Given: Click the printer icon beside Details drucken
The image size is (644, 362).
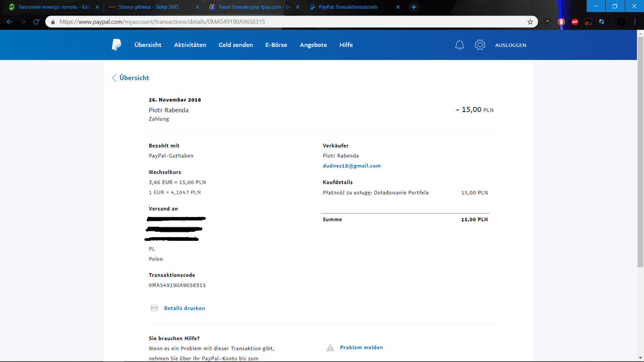Looking at the screenshot, I should point(154,308).
